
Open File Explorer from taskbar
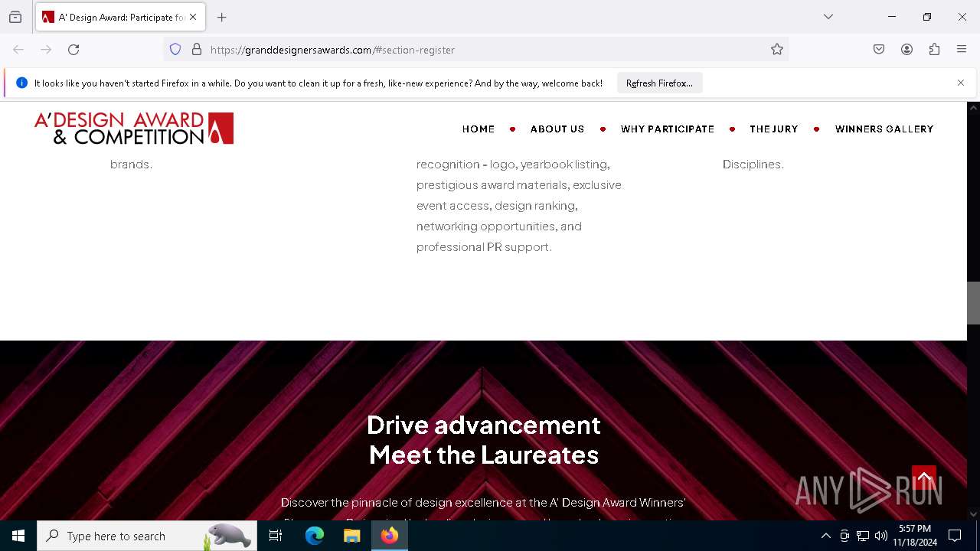tap(352, 536)
